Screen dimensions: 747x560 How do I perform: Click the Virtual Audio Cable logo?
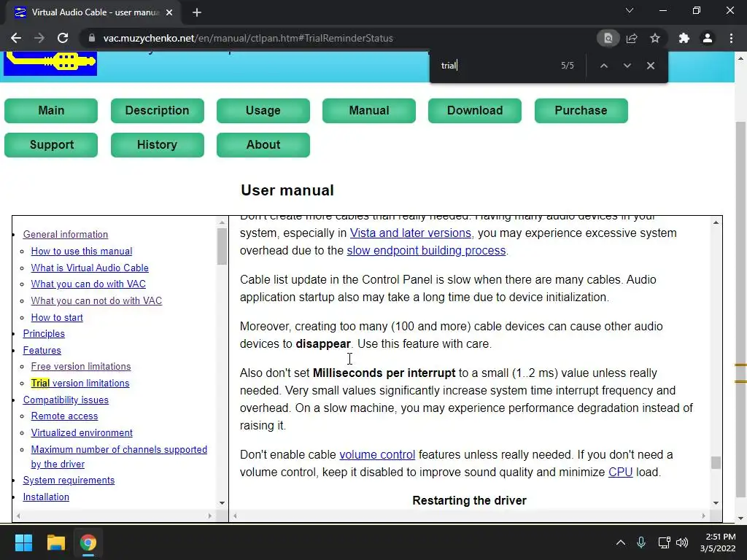pyautogui.click(x=50, y=63)
